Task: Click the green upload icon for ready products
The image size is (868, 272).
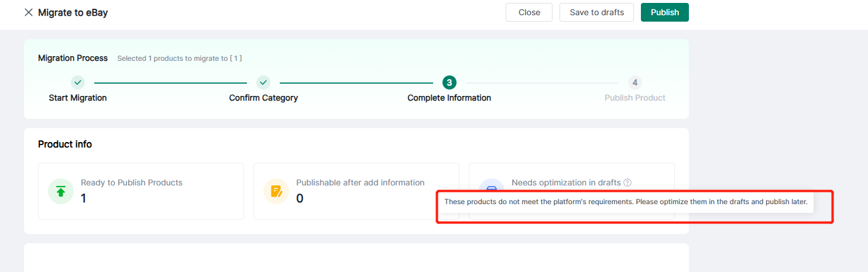Action: (60, 191)
